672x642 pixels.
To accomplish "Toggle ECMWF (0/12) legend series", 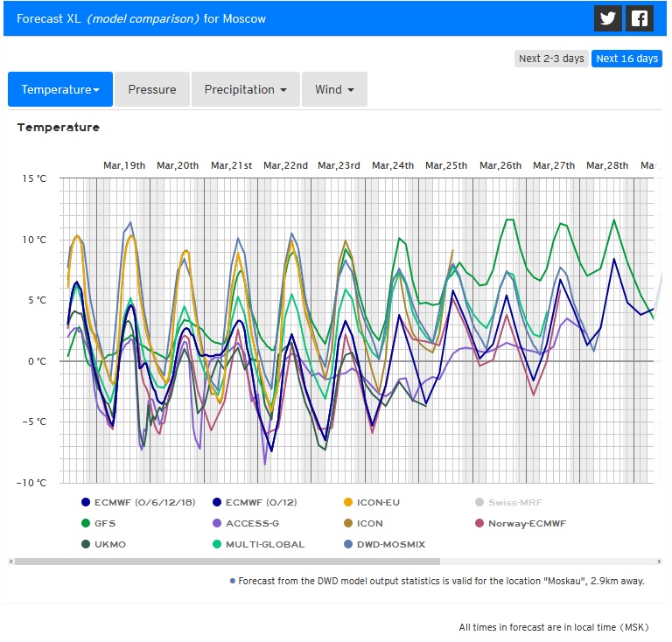I will click(262, 502).
